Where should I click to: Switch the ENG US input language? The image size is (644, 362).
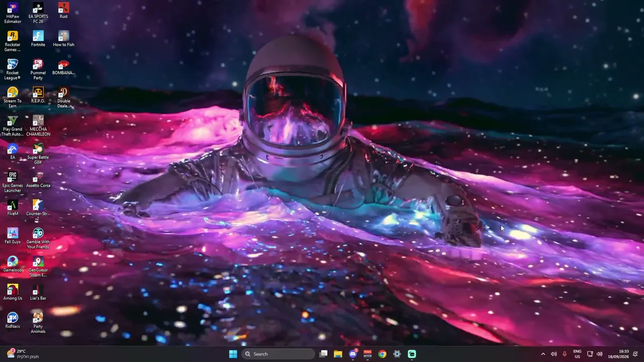click(577, 354)
